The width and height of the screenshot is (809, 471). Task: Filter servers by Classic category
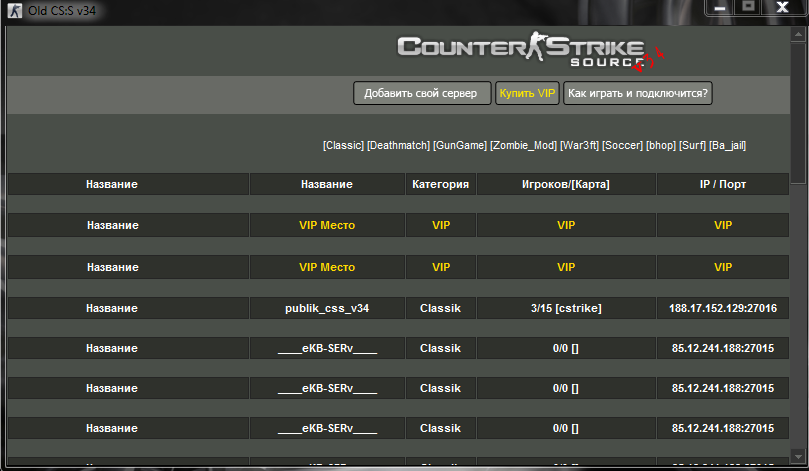pyautogui.click(x=343, y=145)
